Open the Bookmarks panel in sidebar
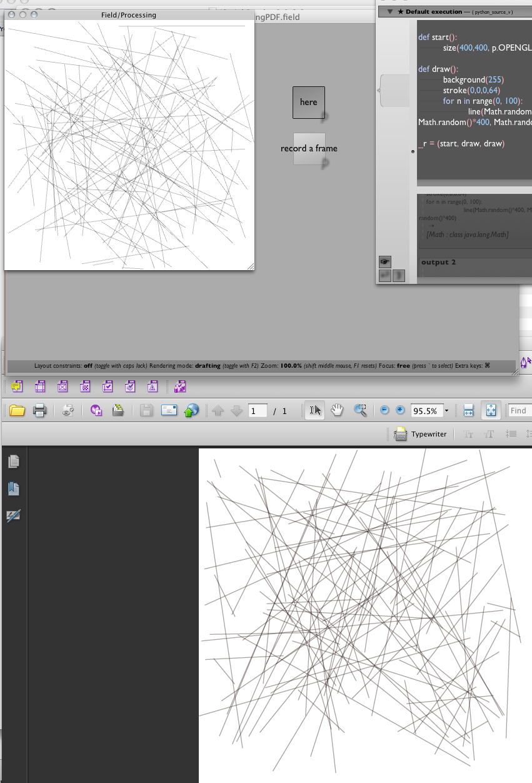532x783 pixels. click(x=14, y=489)
